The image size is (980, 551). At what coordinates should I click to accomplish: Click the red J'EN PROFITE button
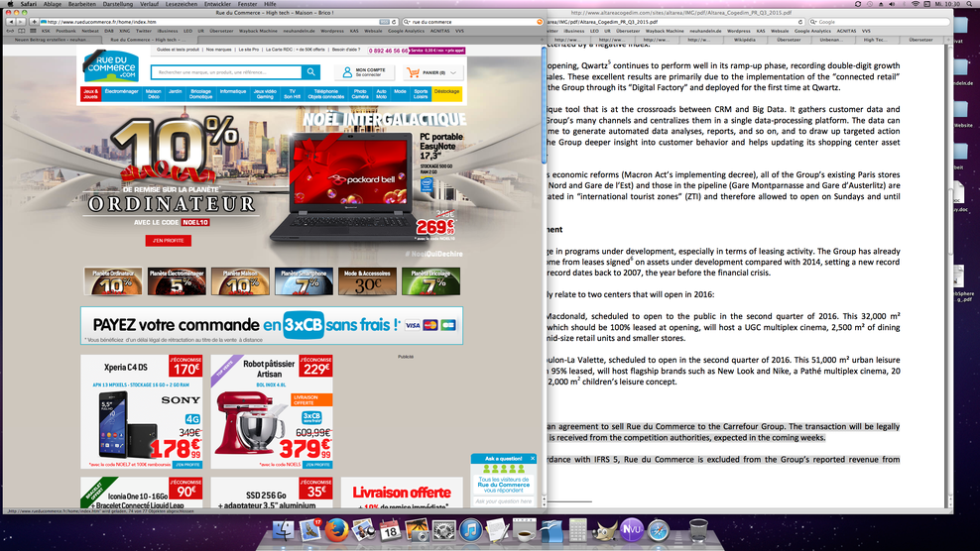point(168,241)
